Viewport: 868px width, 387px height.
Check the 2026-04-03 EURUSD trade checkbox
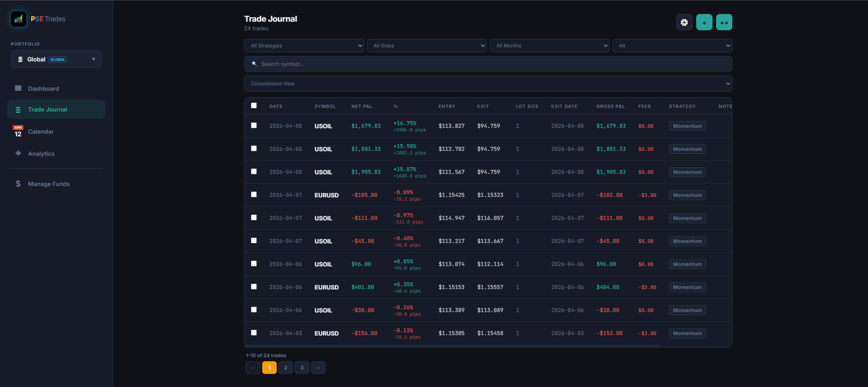point(254,333)
